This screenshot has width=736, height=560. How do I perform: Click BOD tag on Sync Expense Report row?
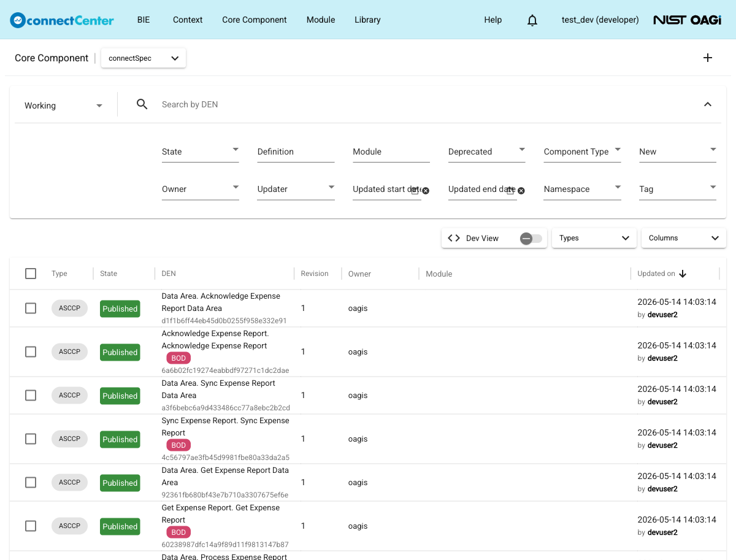178,445
